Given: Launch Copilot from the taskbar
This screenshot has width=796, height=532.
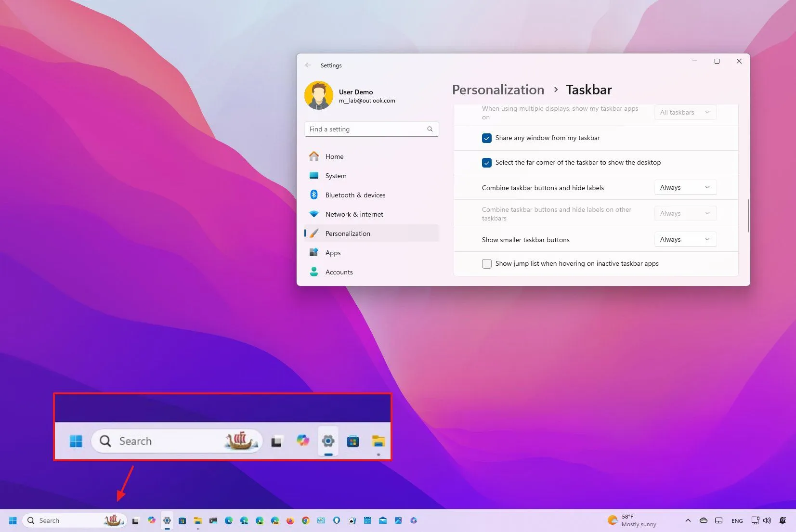Looking at the screenshot, I should [x=152, y=520].
